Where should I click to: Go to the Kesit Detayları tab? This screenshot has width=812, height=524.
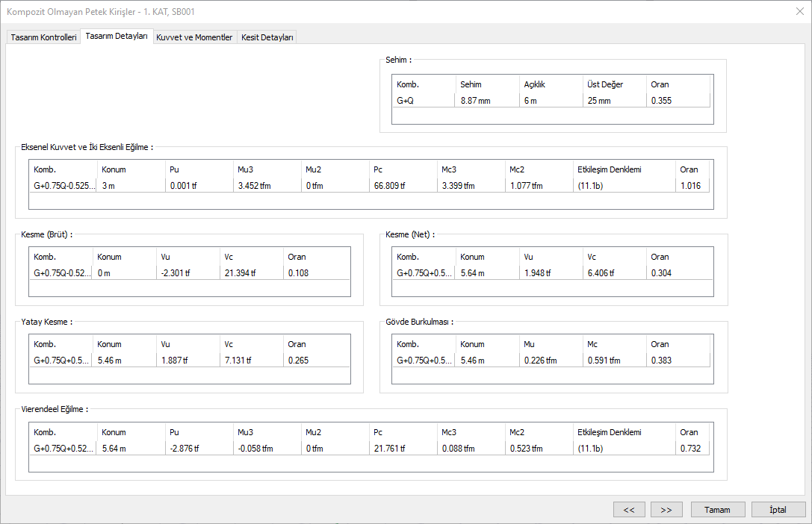267,37
